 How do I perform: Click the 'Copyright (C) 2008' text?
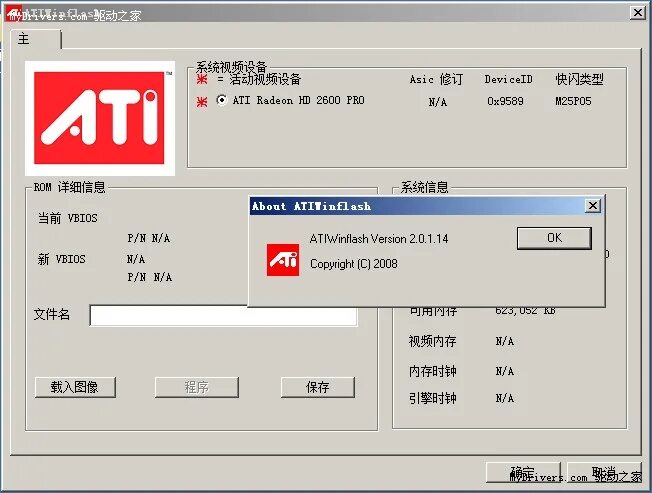(354, 264)
